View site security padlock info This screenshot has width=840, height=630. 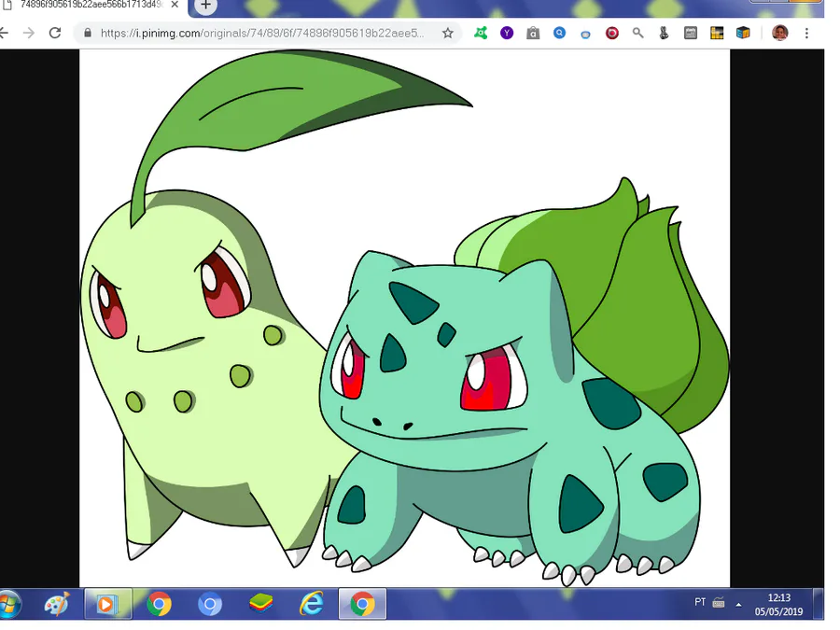[88, 34]
